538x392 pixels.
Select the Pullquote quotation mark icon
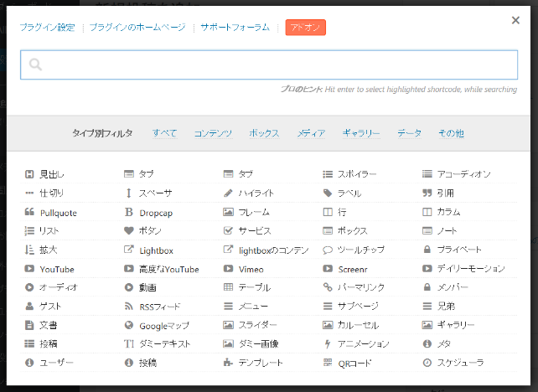click(x=29, y=212)
